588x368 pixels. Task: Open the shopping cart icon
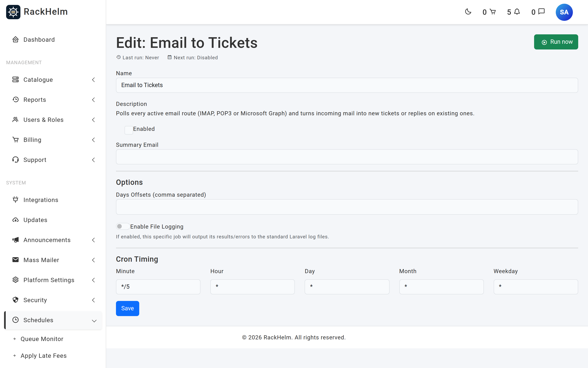click(x=492, y=12)
